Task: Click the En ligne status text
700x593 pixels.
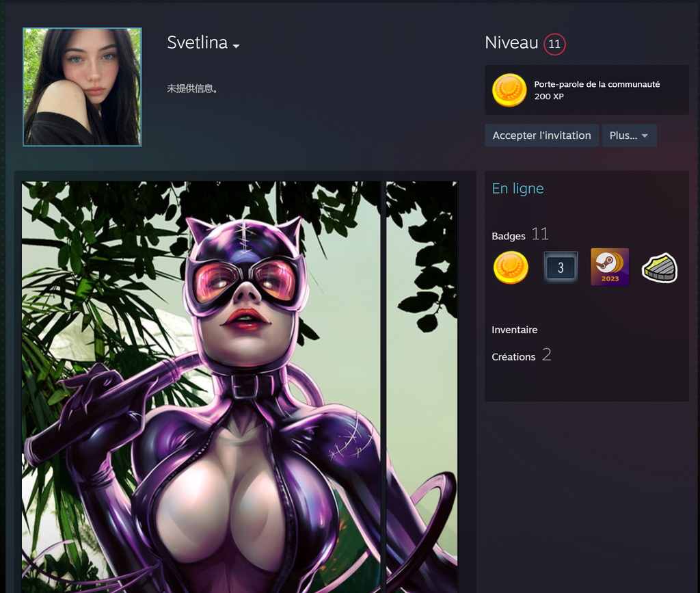Action: (517, 189)
